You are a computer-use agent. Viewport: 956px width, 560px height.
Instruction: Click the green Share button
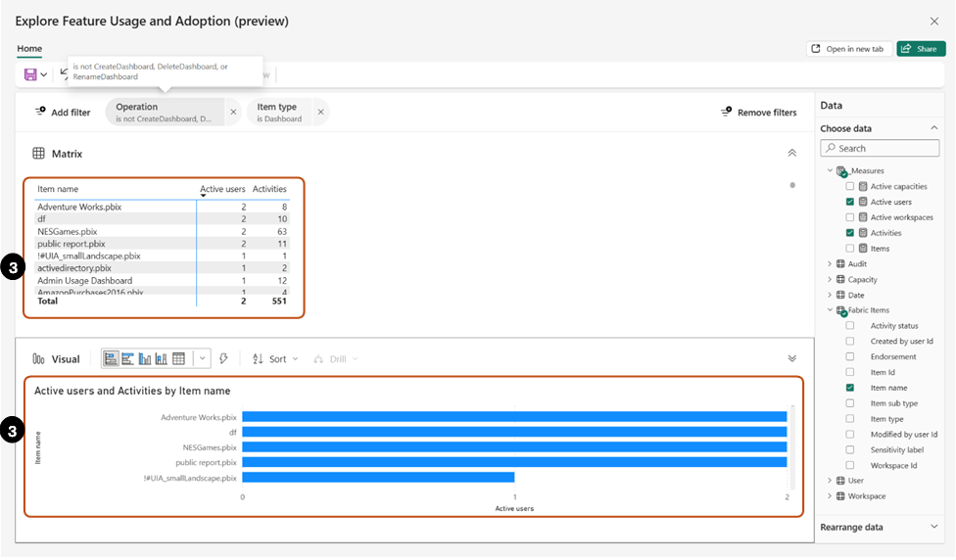pos(921,49)
